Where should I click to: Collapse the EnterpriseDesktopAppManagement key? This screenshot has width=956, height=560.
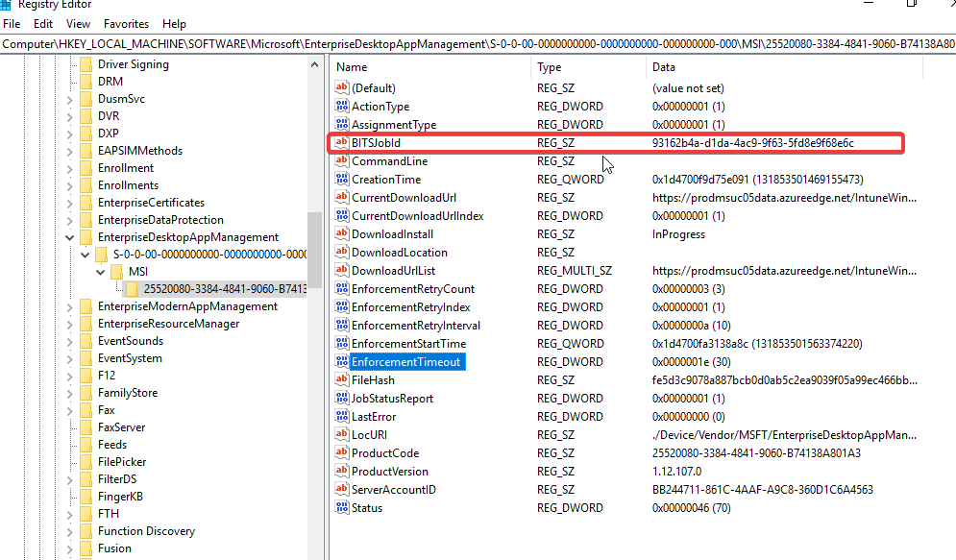(x=69, y=237)
